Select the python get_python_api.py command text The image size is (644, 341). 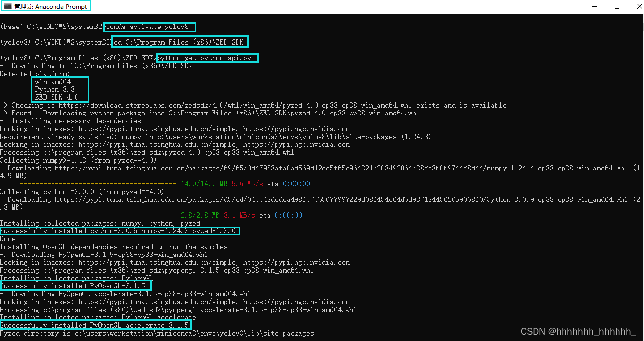click(207, 58)
